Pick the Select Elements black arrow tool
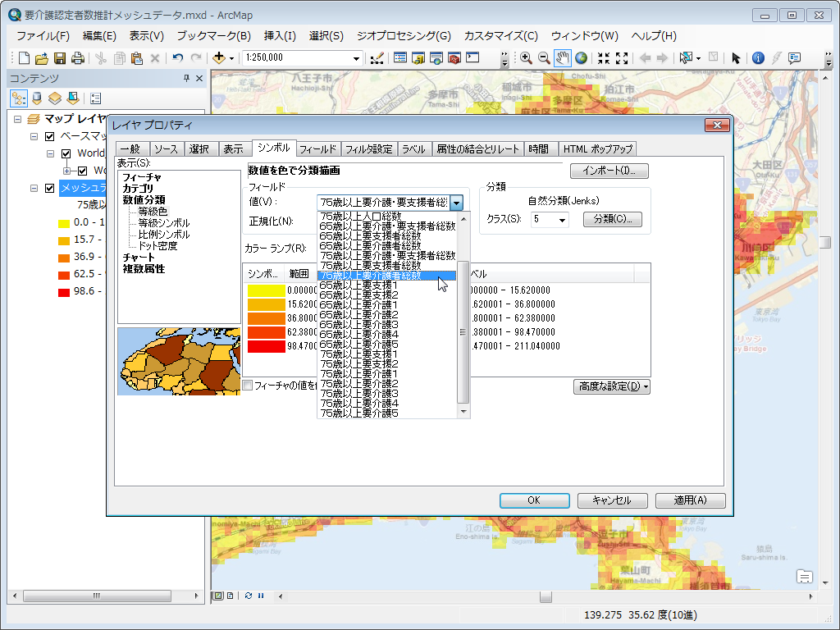The width and height of the screenshot is (840, 630). pyautogui.click(x=736, y=58)
